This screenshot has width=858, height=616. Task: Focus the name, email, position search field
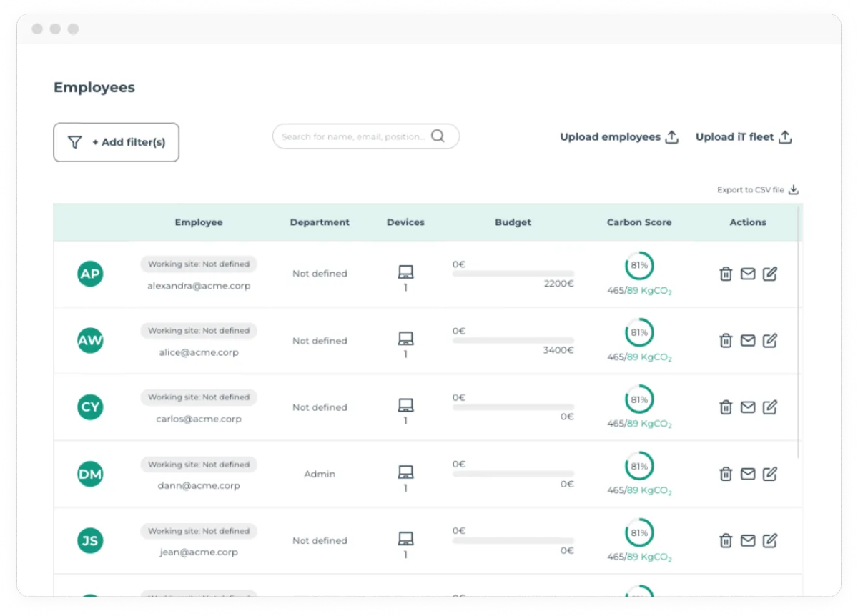point(365,136)
